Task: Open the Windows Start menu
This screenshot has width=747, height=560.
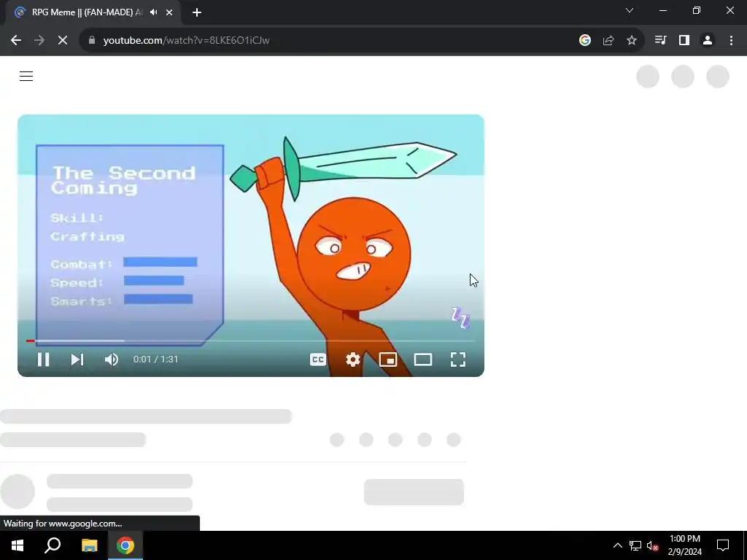Action: (18, 545)
